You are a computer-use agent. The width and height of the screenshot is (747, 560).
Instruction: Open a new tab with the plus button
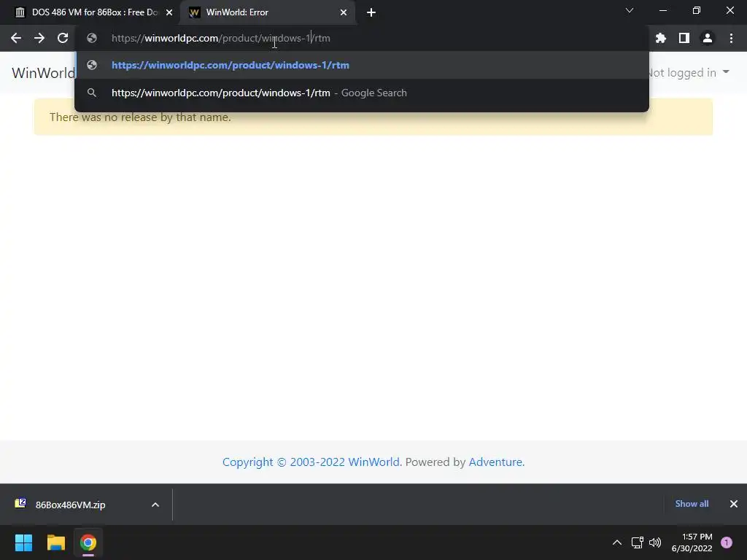pos(371,12)
